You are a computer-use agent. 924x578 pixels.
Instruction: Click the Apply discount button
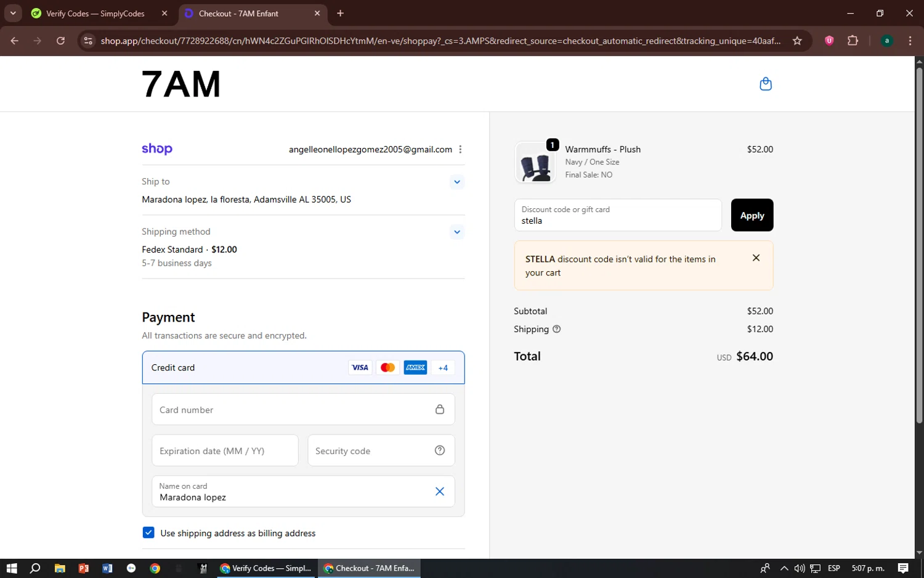point(752,215)
